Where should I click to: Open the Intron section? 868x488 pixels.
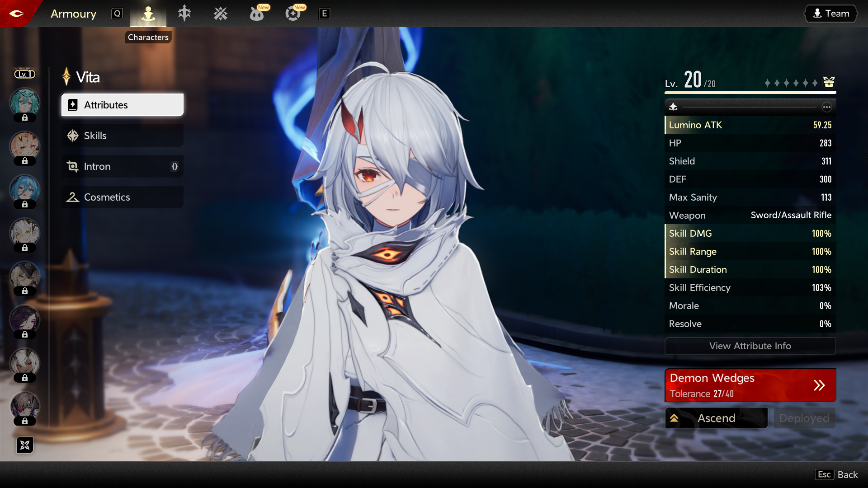pyautogui.click(x=123, y=166)
